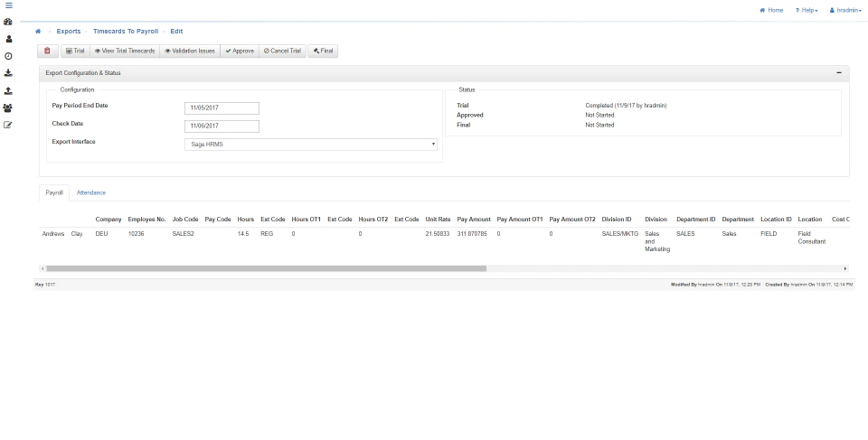Viewport: 868px width, 440px height.
Task: Click the 'SALES2' job code cell
Action: pos(184,234)
